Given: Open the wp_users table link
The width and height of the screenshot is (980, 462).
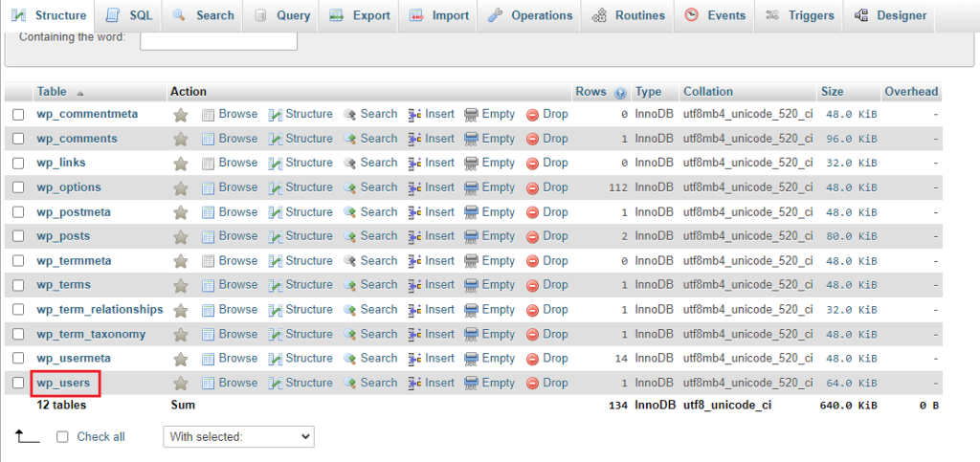Looking at the screenshot, I should tap(63, 383).
